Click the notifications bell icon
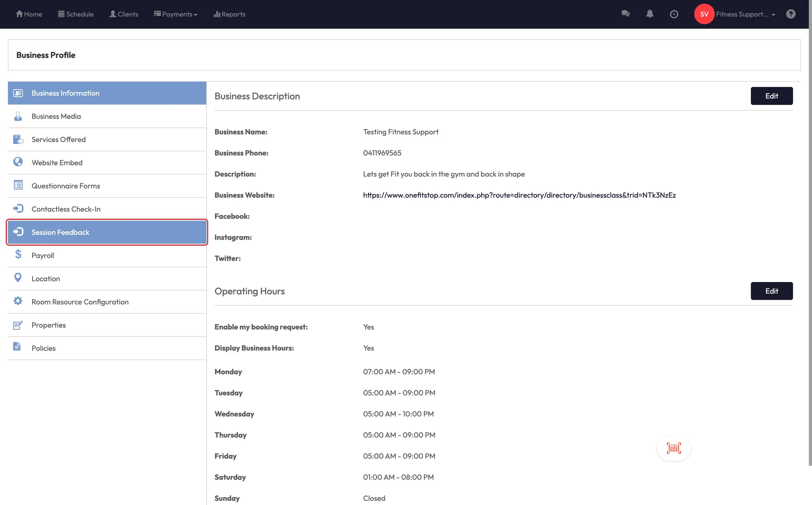812x505 pixels. [x=649, y=14]
